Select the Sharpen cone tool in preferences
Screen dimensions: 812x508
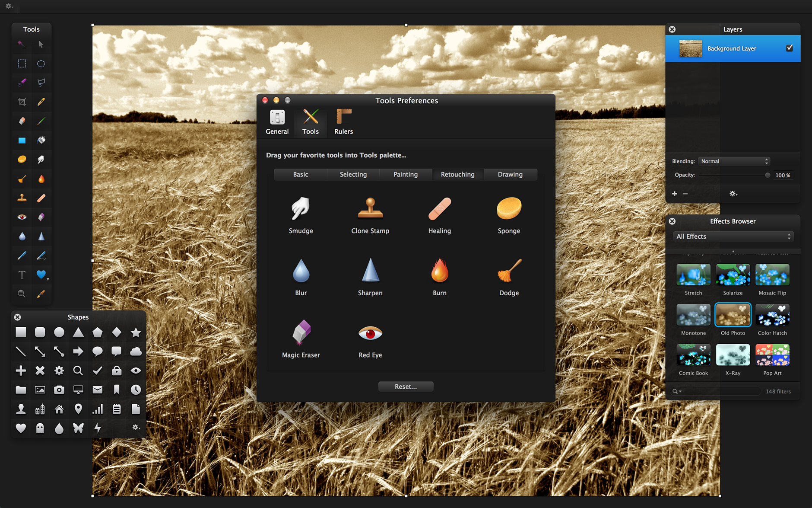(370, 270)
